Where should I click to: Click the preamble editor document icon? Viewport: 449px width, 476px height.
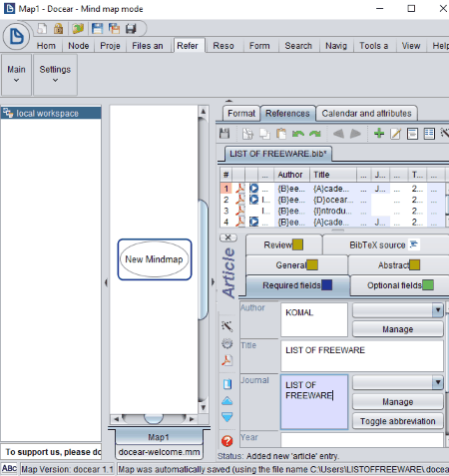(x=412, y=134)
